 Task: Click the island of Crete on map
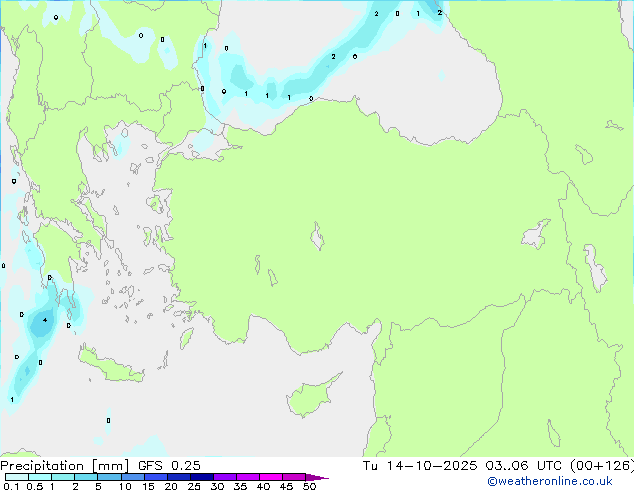pos(111,365)
